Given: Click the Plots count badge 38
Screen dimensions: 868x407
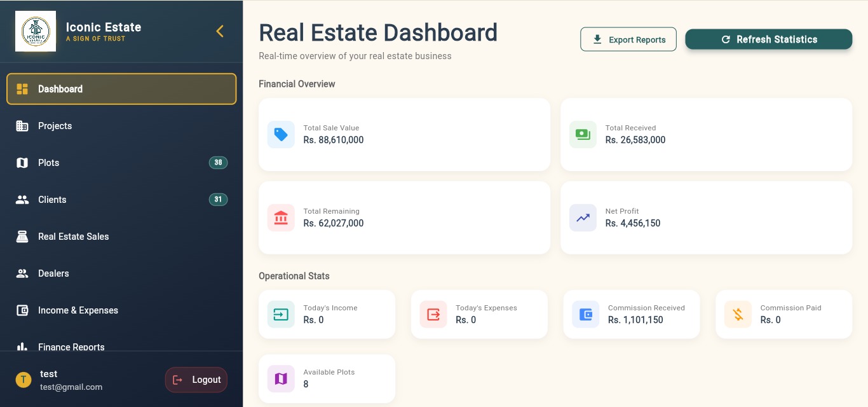Looking at the screenshot, I should click(x=218, y=163).
